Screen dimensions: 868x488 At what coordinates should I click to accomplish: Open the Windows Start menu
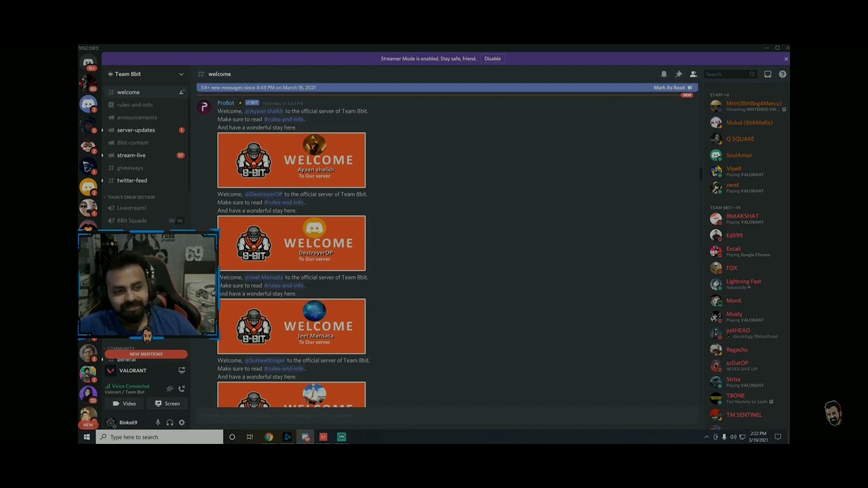pos(87,437)
